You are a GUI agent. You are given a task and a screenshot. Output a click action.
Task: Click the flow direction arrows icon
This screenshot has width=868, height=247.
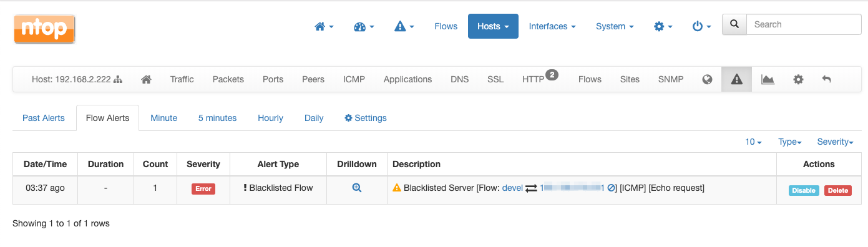531,188
